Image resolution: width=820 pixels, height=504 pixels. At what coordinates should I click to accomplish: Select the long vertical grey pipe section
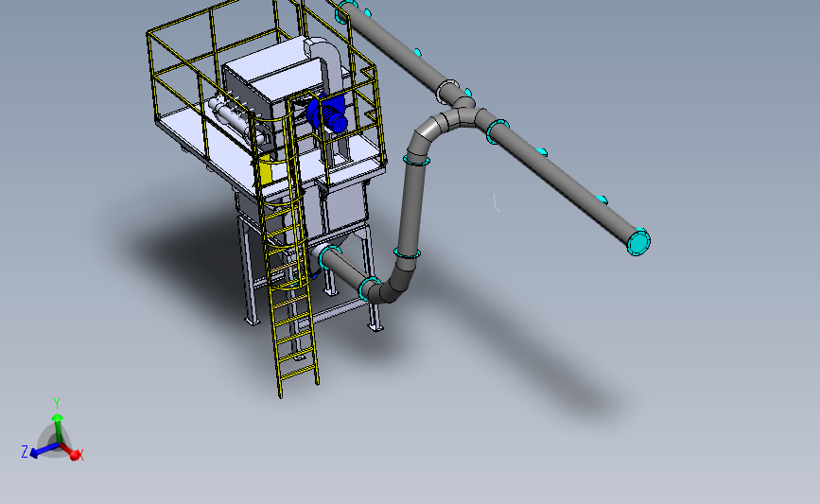411,209
